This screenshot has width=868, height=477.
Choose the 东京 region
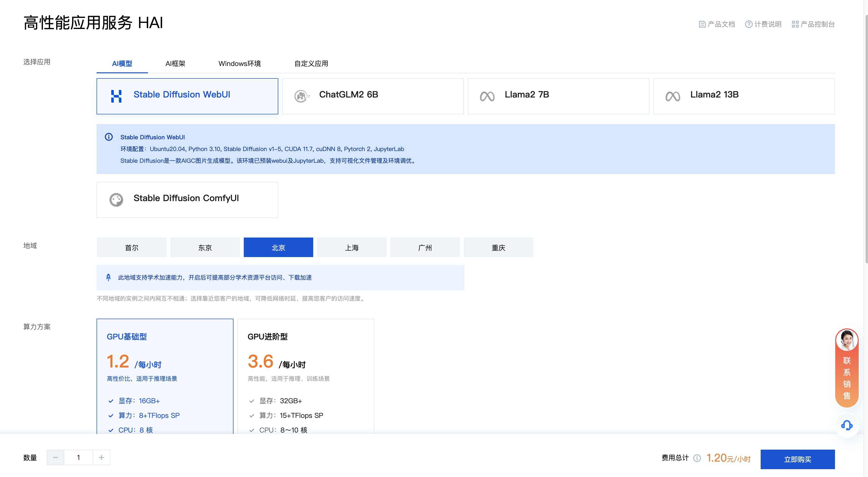tap(205, 248)
